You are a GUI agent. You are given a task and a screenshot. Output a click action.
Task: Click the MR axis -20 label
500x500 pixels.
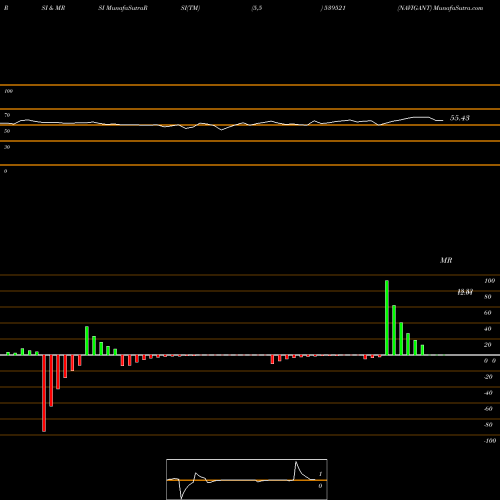coord(488,377)
